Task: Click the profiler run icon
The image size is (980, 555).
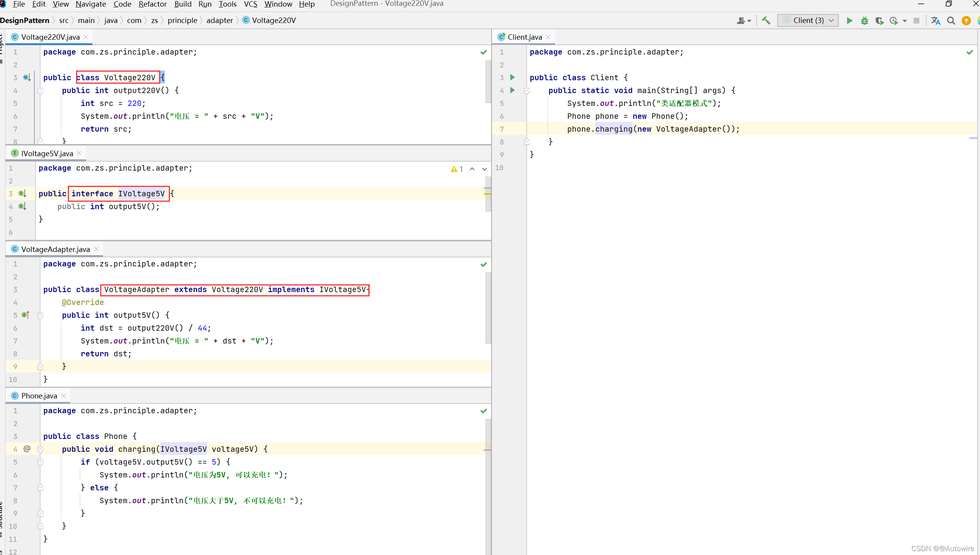Action: click(894, 21)
